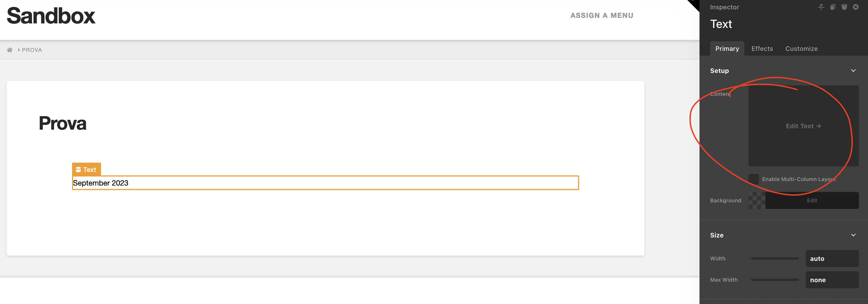
Task: Click the Width slider track
Action: pos(775,258)
